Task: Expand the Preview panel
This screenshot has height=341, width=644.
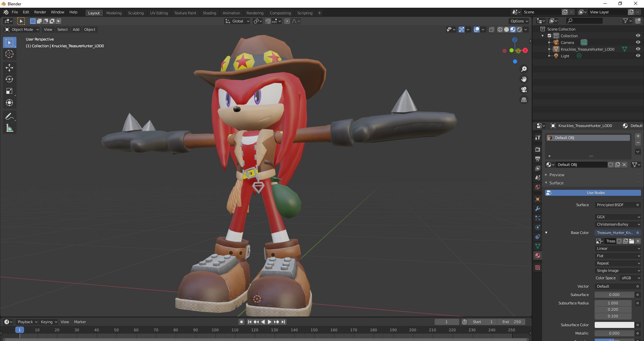Action: click(x=556, y=175)
